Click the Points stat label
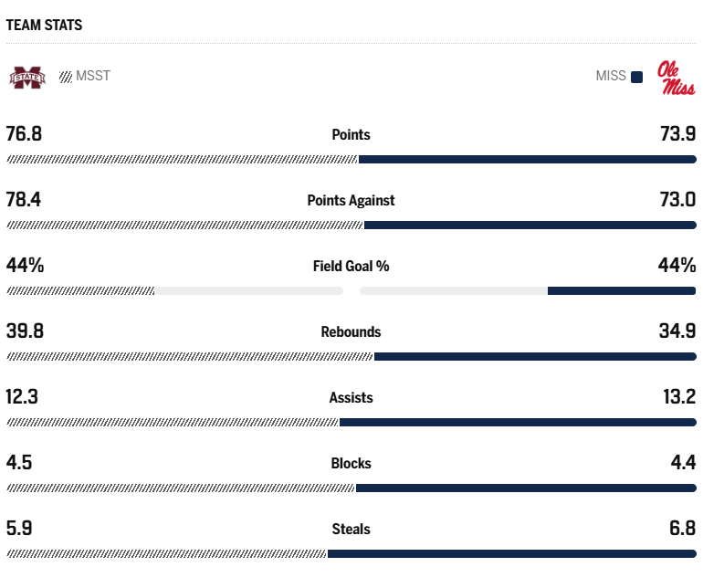The image size is (703, 588). pos(351,134)
